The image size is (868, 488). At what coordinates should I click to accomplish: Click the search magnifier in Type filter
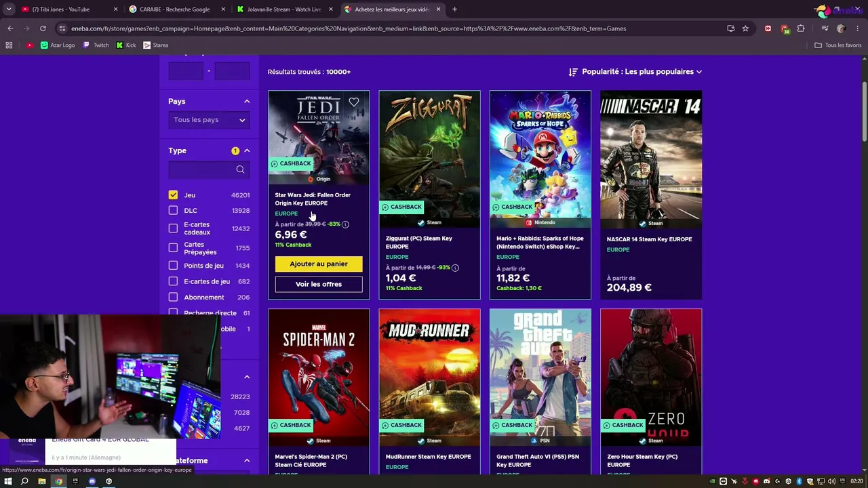coord(240,169)
